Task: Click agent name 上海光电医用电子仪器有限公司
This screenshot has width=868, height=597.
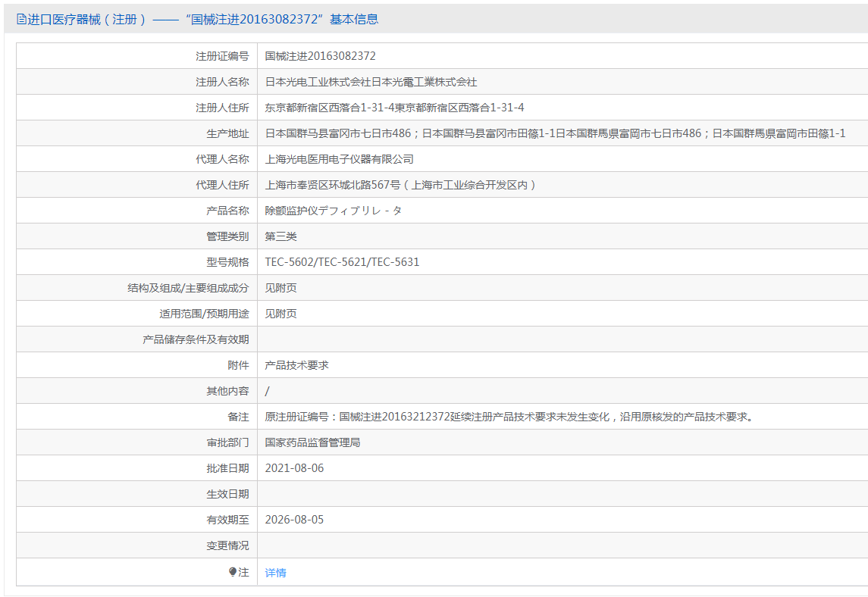Action: point(340,159)
